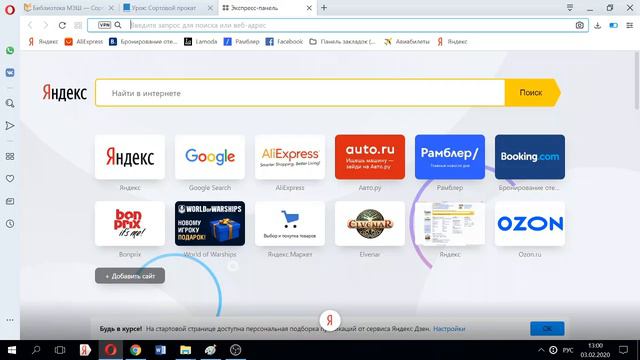Go back to the previous page
Image resolution: width=640 pixels, height=360 pixels.
click(30, 25)
